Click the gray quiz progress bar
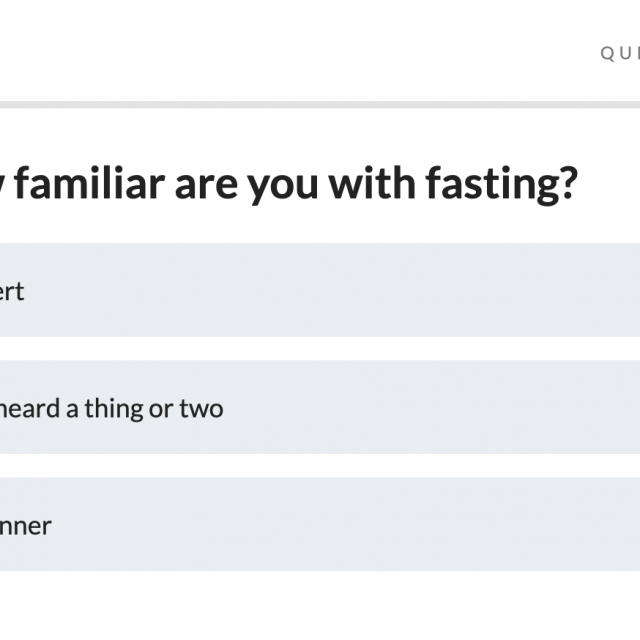This screenshot has width=640, height=640. pyautogui.click(x=320, y=104)
